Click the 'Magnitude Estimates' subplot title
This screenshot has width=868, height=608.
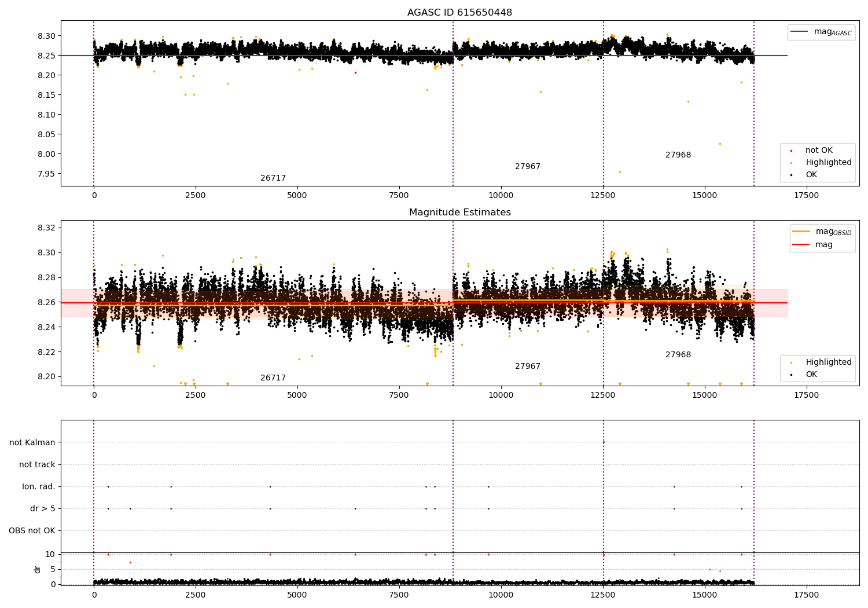click(459, 213)
